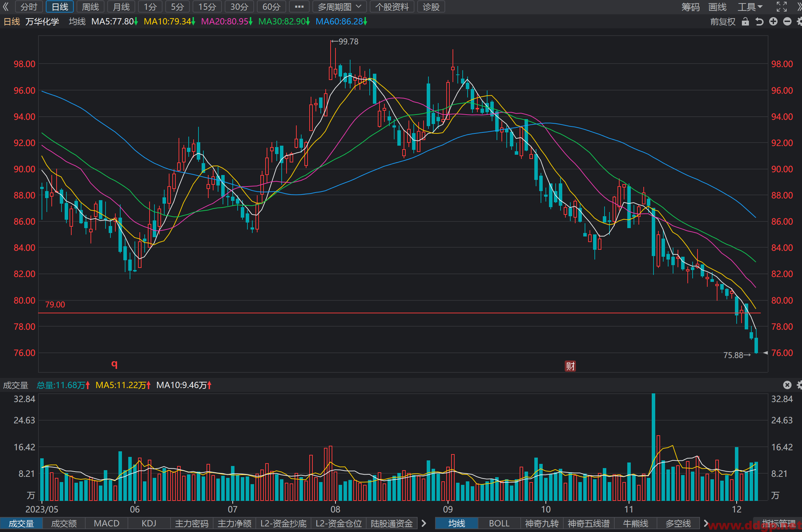Zoom out chart with minus icon
Screen dimensions: 802x532
[787, 22]
